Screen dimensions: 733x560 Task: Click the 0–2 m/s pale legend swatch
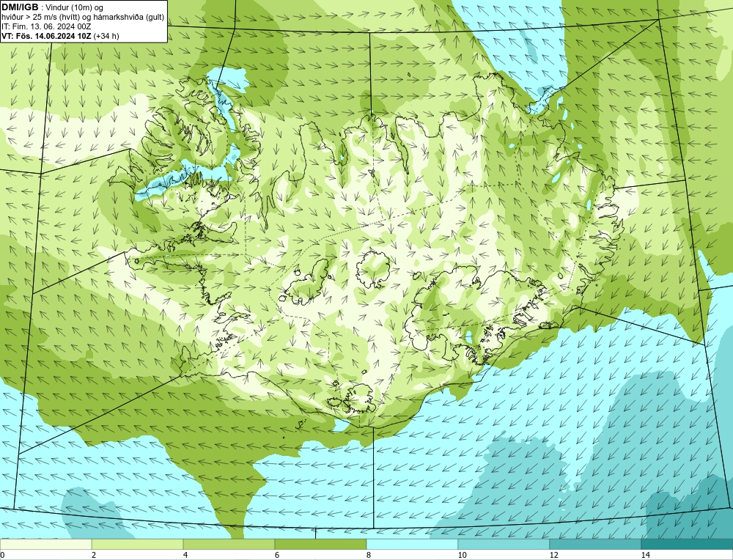45,544
